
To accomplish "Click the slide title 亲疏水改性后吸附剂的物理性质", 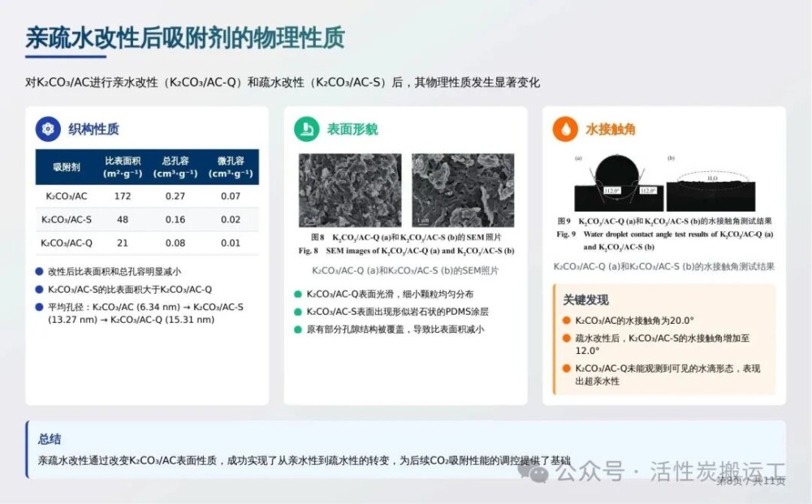I will tap(185, 37).
